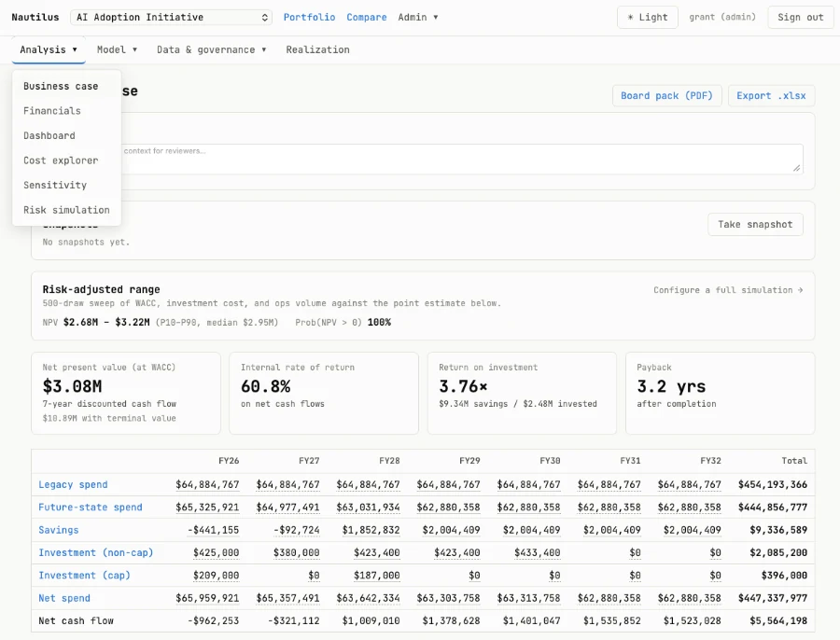Click the Take snapshot button
Viewport: 840px width, 640px height.
[755, 225]
